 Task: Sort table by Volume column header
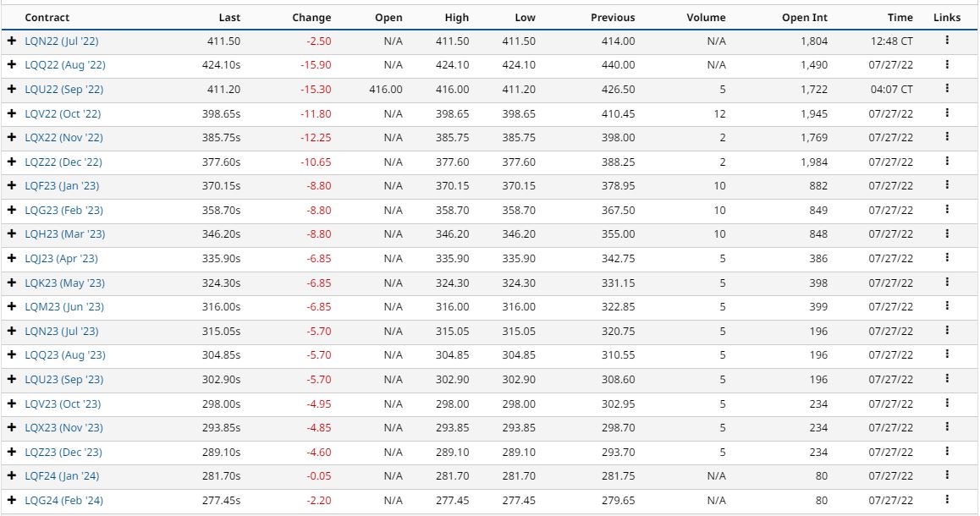pyautogui.click(x=706, y=18)
